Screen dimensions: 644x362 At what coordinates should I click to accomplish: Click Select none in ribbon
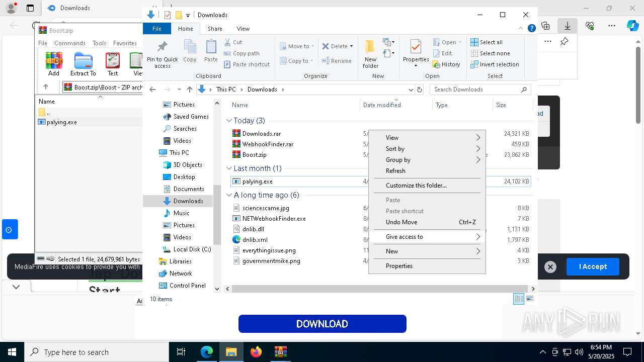tap(490, 53)
